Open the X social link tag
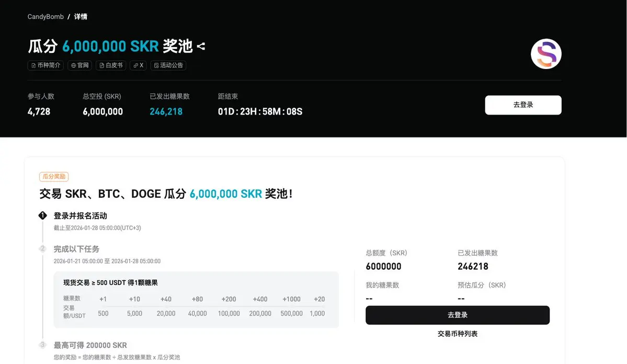The height and width of the screenshot is (364, 627). (x=138, y=65)
